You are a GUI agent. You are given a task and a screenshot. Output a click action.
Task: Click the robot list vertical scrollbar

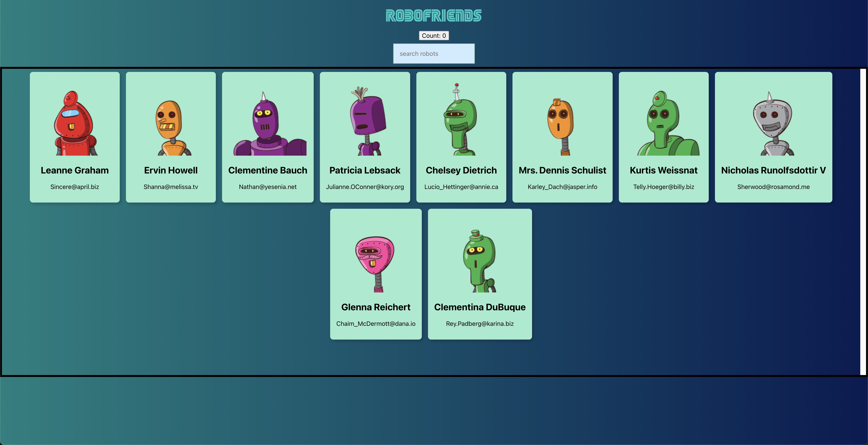863,222
